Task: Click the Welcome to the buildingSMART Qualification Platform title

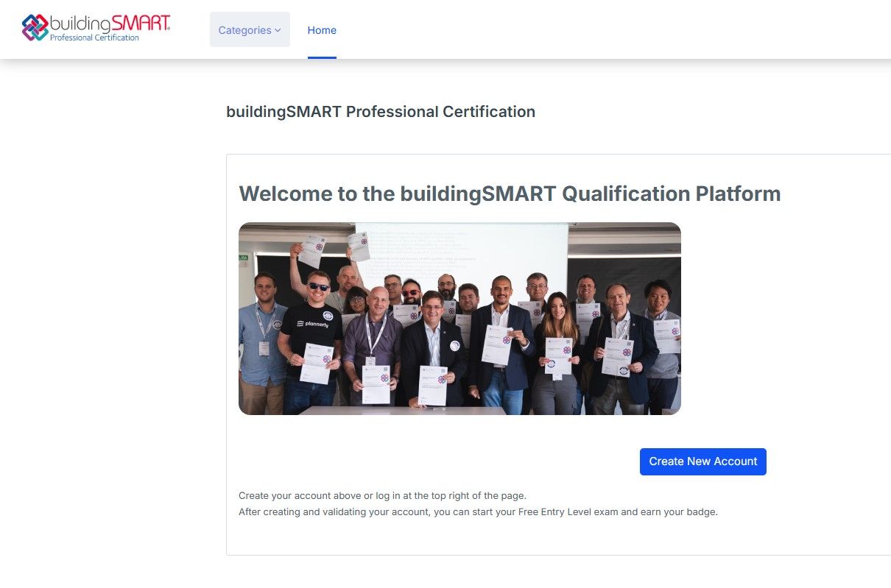Action: [x=510, y=194]
